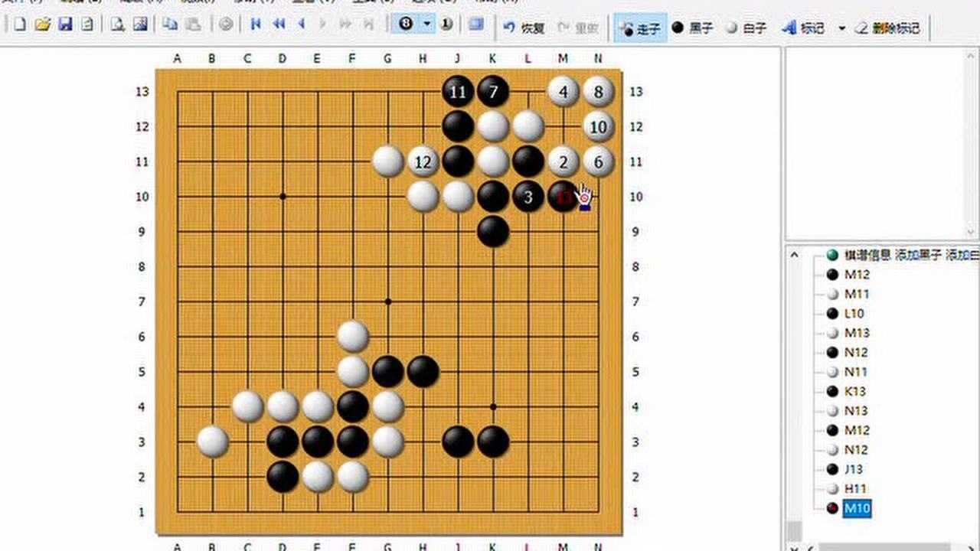Enable 走子 move placement mode
Screen dimensions: 980x551
point(639,28)
